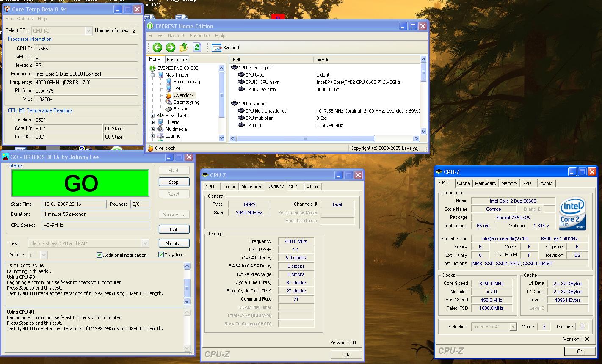Toggle Additional notification checkbox in ORTHOS

[x=99, y=255]
